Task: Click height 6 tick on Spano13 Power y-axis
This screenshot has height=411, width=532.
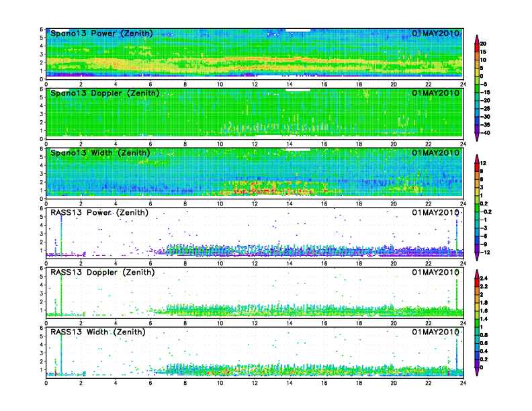Action: (x=42, y=30)
